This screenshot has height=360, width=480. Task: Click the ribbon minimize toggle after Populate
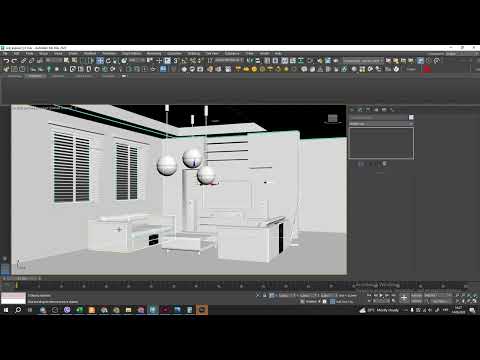124,76
